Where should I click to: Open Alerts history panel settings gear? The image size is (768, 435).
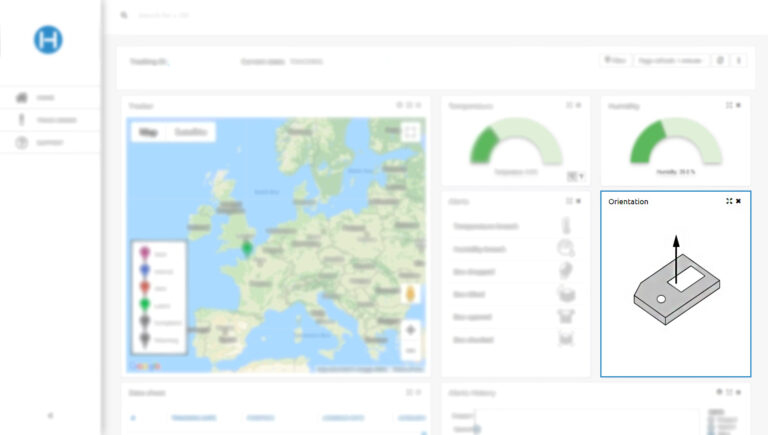click(x=719, y=392)
